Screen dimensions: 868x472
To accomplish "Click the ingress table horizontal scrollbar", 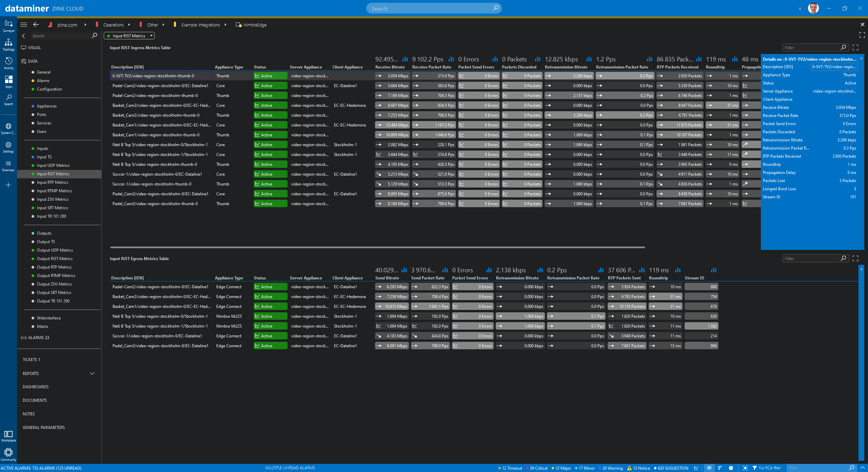I will [x=377, y=248].
